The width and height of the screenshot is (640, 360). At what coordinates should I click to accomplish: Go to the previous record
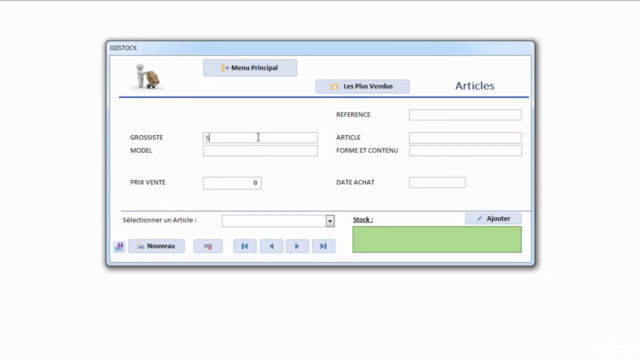pos(271,246)
